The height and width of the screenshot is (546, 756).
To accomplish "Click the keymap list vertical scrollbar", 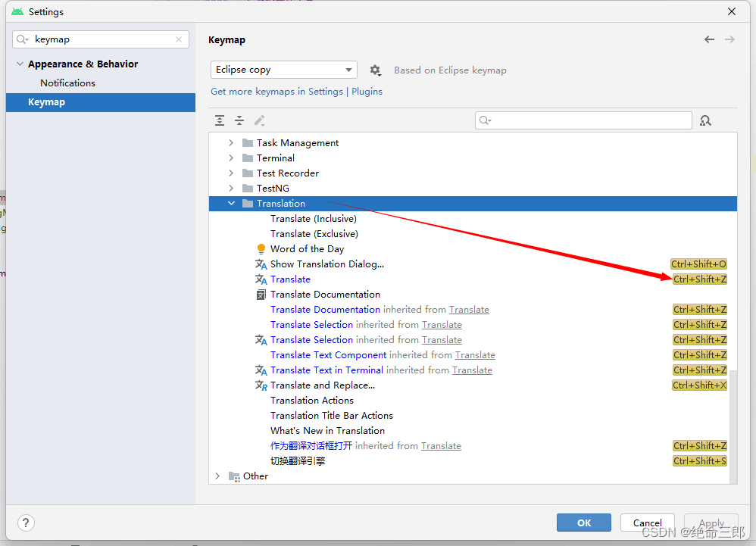I will click(733, 426).
